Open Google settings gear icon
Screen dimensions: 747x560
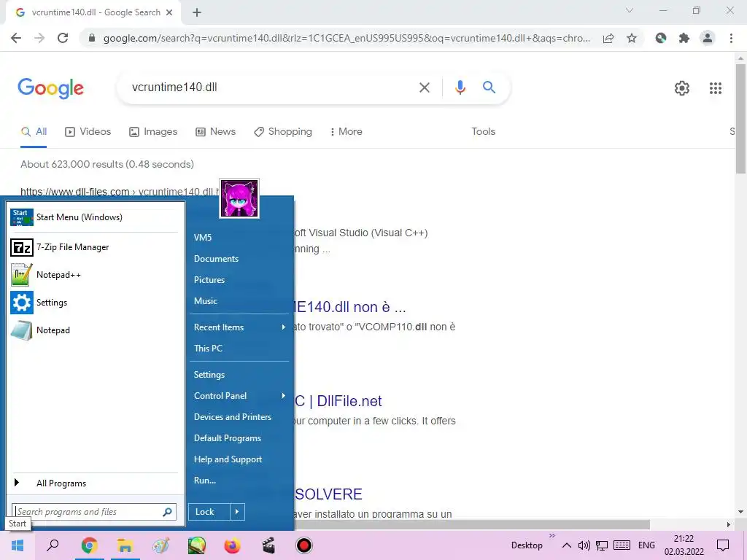682,88
